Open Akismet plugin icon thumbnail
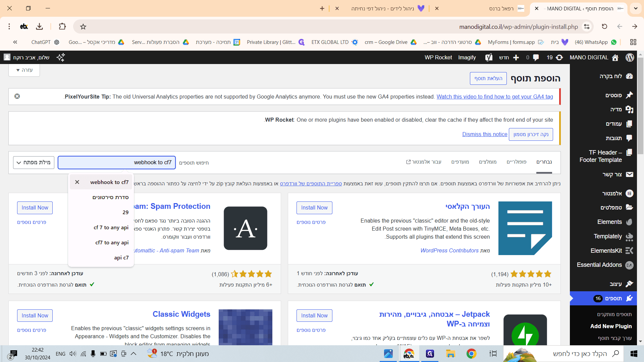Viewport: 644px width, 362px height. (246, 228)
